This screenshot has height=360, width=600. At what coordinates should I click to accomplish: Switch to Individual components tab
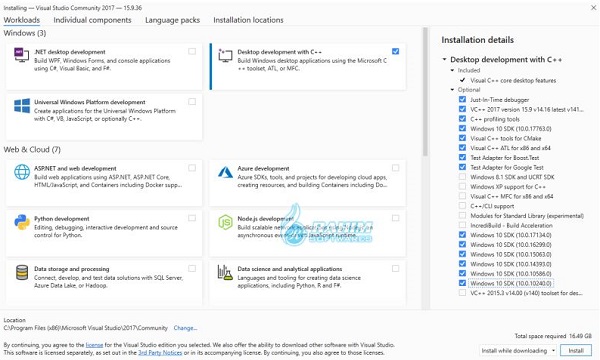92,20
